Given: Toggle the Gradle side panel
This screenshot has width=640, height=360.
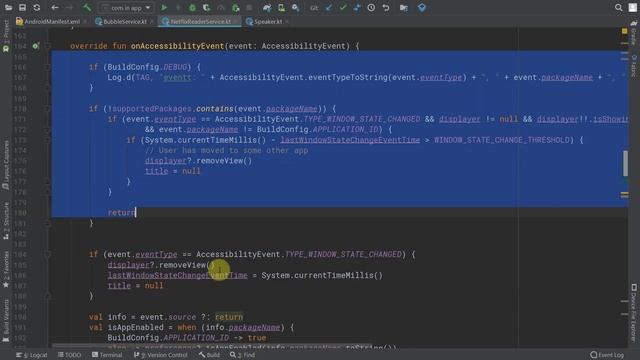Looking at the screenshot, I should (634, 33).
